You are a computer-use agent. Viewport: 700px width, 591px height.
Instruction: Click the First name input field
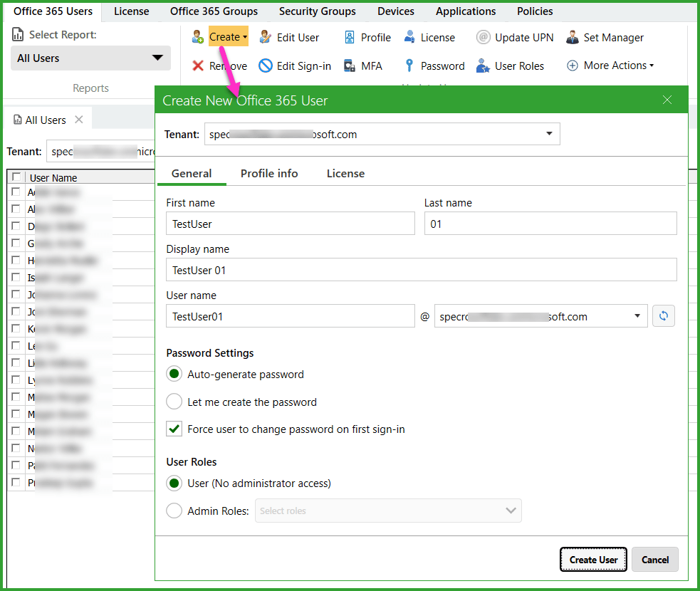[290, 223]
